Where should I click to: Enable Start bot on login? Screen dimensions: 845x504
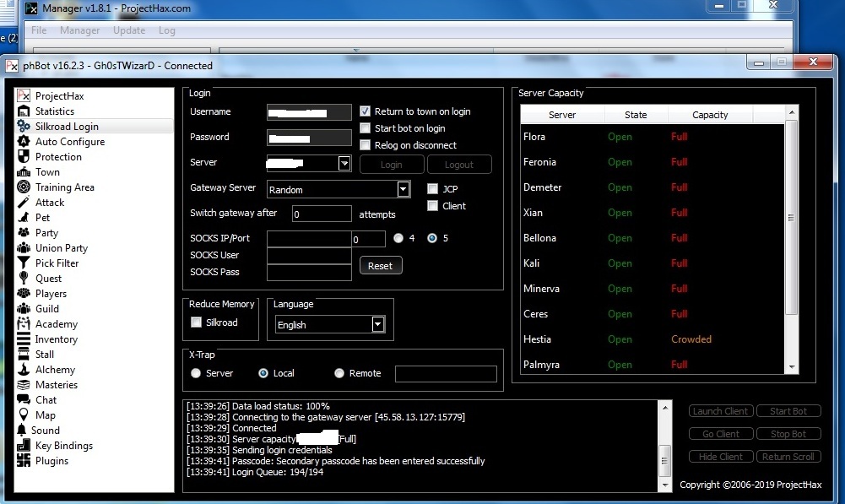click(x=365, y=128)
